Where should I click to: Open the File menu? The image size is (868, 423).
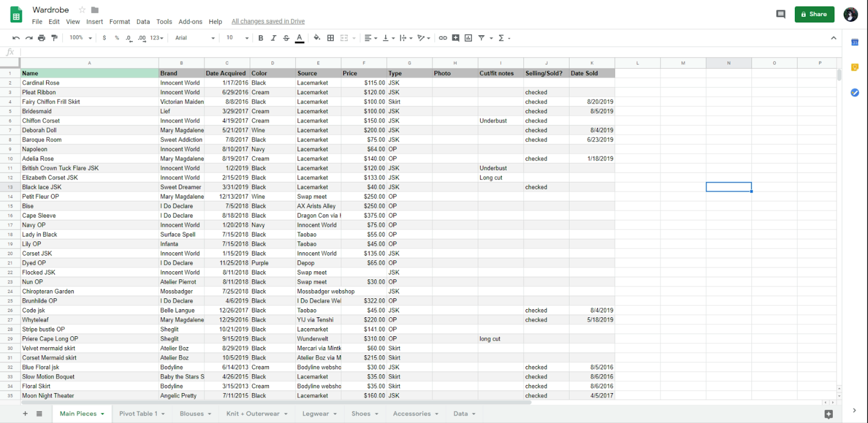pos(37,22)
